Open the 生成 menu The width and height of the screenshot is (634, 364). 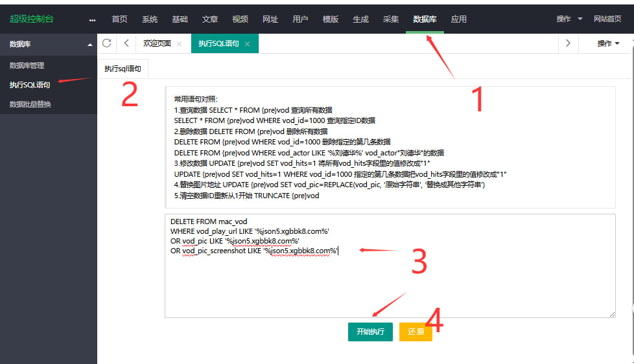click(x=360, y=19)
